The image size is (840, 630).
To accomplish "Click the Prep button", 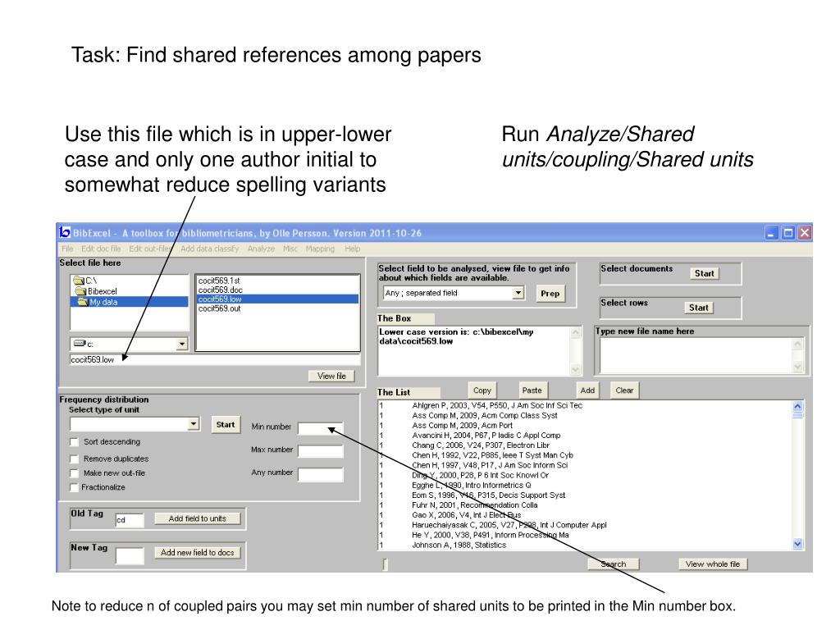I will pyautogui.click(x=550, y=293).
